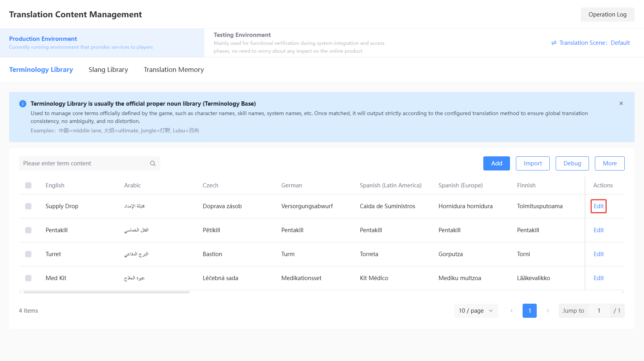
Task: Edit the Supply Drop term
Action: point(599,206)
